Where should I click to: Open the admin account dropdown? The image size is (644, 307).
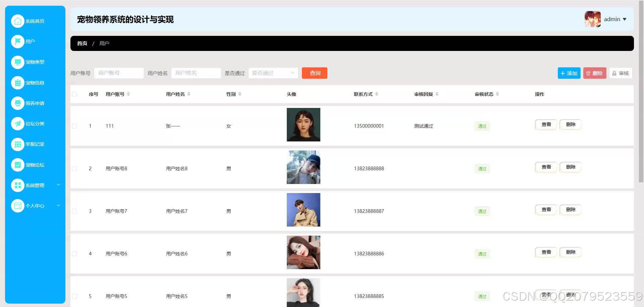tap(614, 19)
